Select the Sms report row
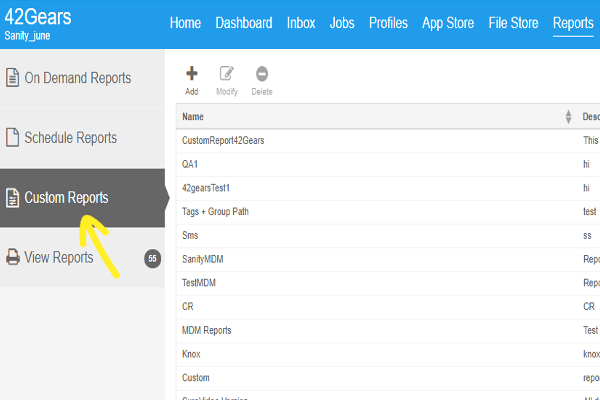Viewport: 600px width, 400px height. coord(388,235)
